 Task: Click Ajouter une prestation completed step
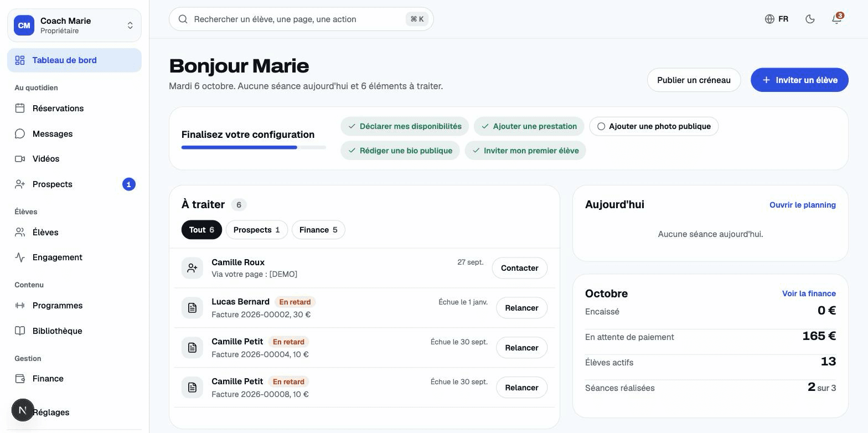(x=529, y=126)
